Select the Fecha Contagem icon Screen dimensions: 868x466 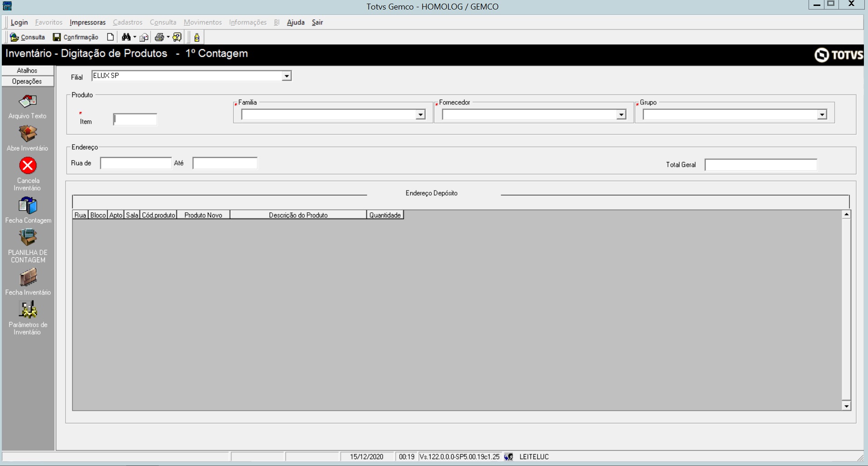click(28, 206)
